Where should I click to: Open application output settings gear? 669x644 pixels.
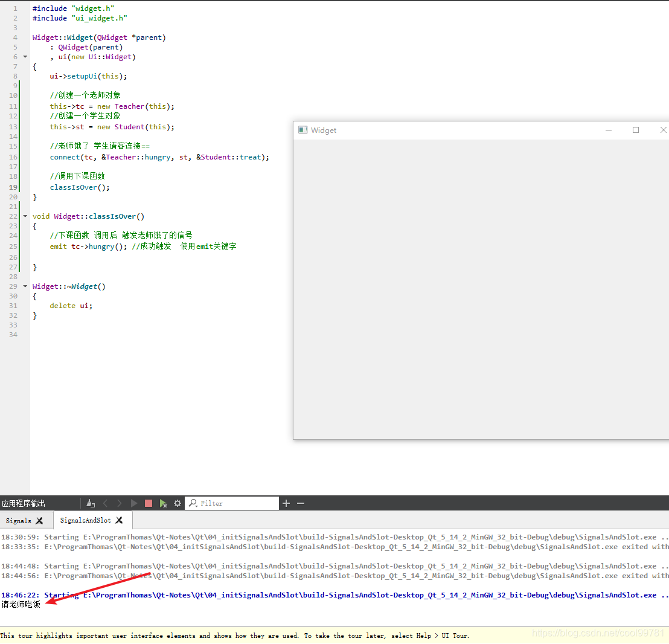[x=178, y=503]
